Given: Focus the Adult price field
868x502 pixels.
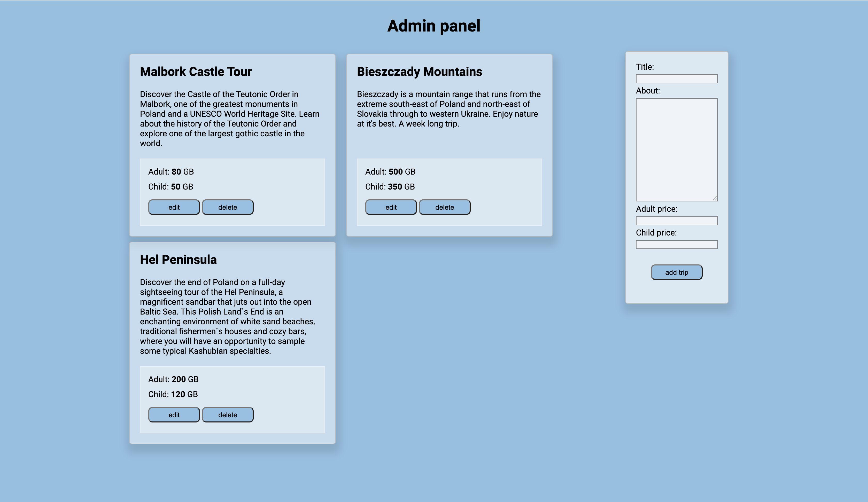Looking at the screenshot, I should [x=677, y=221].
